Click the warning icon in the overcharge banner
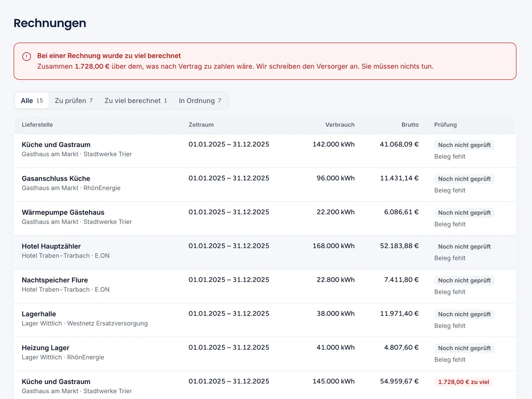Image resolution: width=532 pixels, height=399 pixels. click(x=27, y=56)
